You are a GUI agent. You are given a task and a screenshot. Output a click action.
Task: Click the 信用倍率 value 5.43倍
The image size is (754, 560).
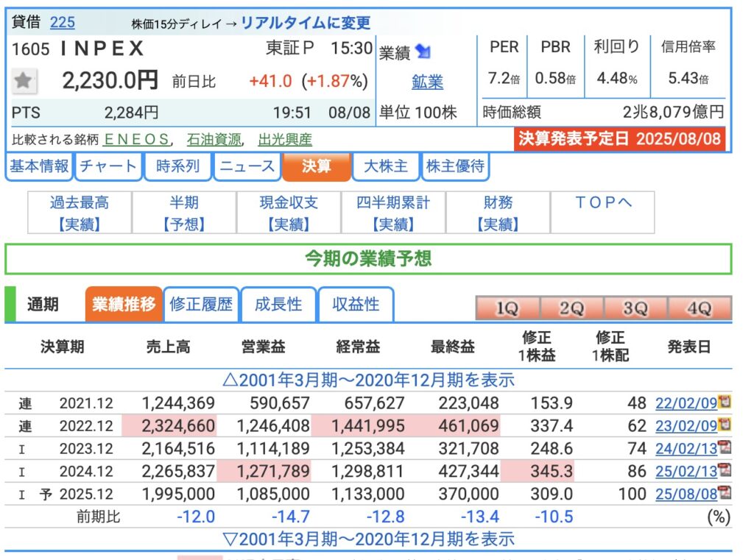(x=688, y=78)
